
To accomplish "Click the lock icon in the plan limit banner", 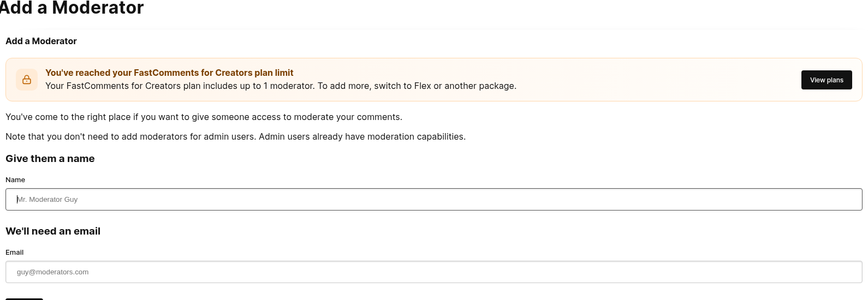I will pyautogui.click(x=27, y=80).
